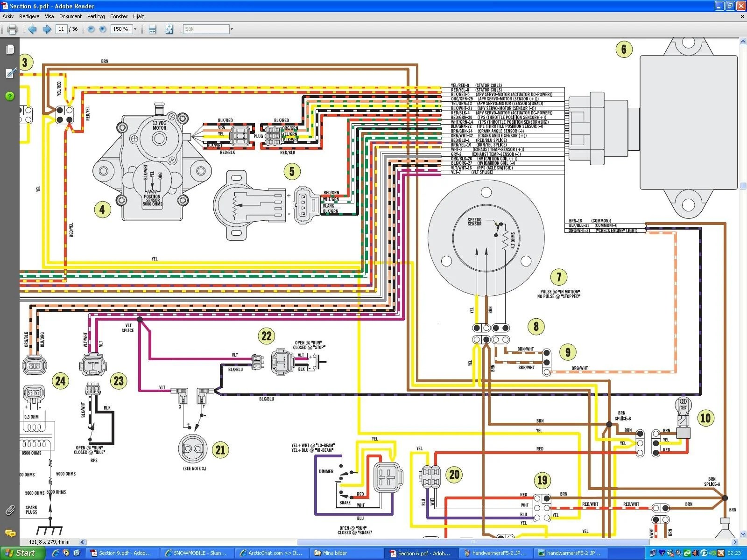Open the Attachments paperclip panel

[10, 510]
